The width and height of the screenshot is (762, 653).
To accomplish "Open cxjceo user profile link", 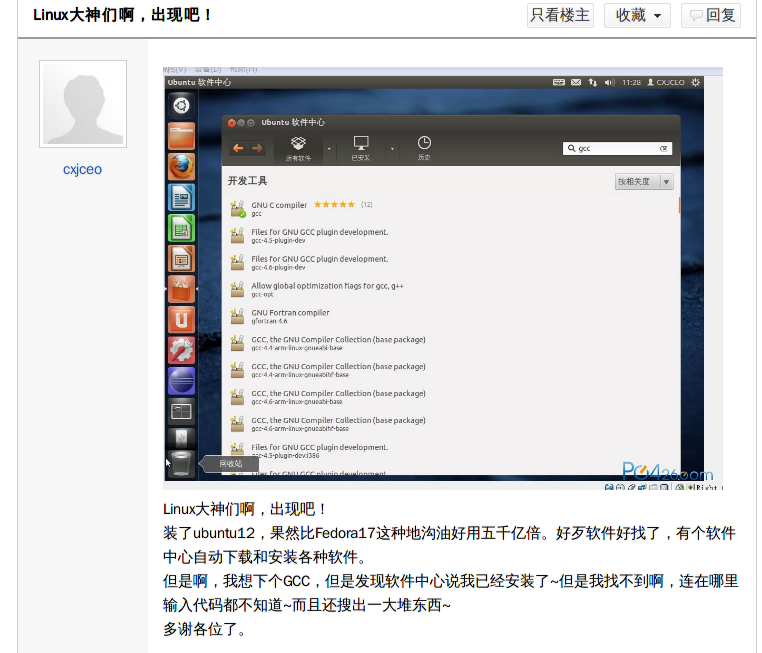I will tap(82, 169).
